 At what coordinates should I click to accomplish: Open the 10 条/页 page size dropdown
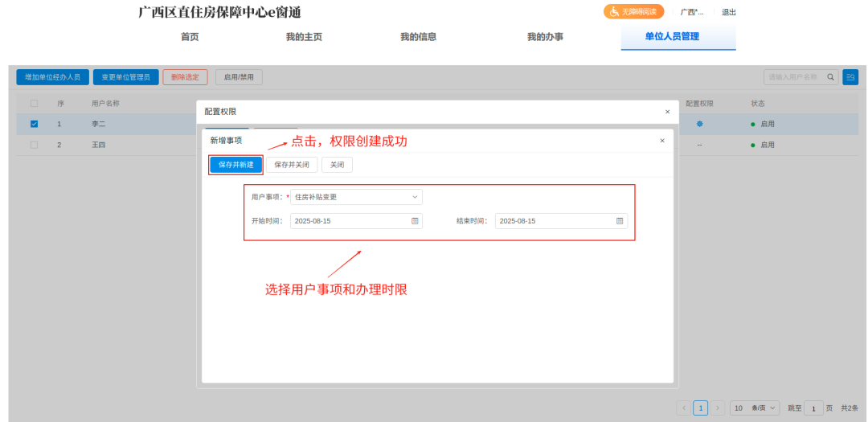755,408
